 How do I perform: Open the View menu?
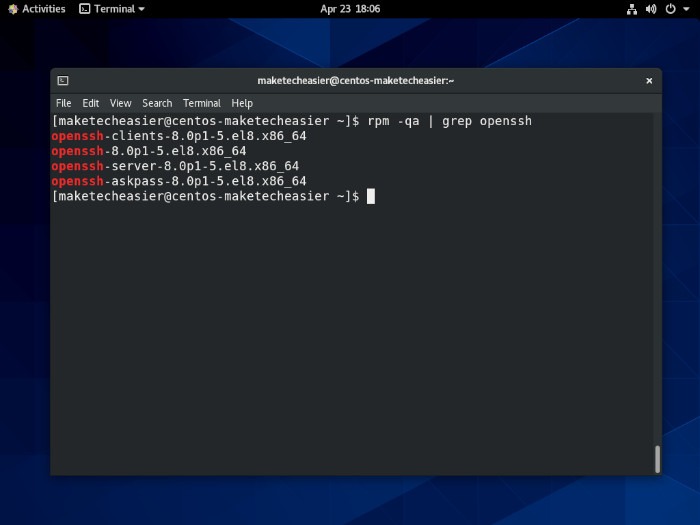(x=121, y=103)
